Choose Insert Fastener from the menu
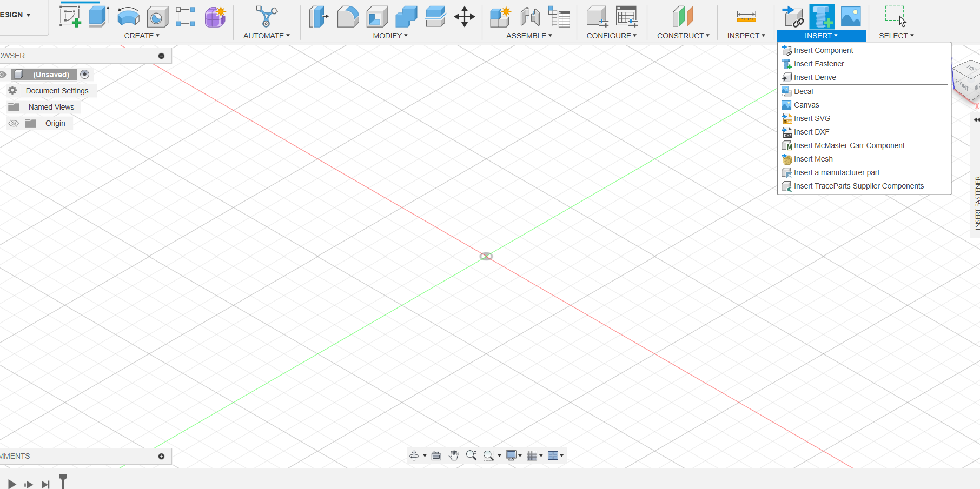 pos(864,64)
